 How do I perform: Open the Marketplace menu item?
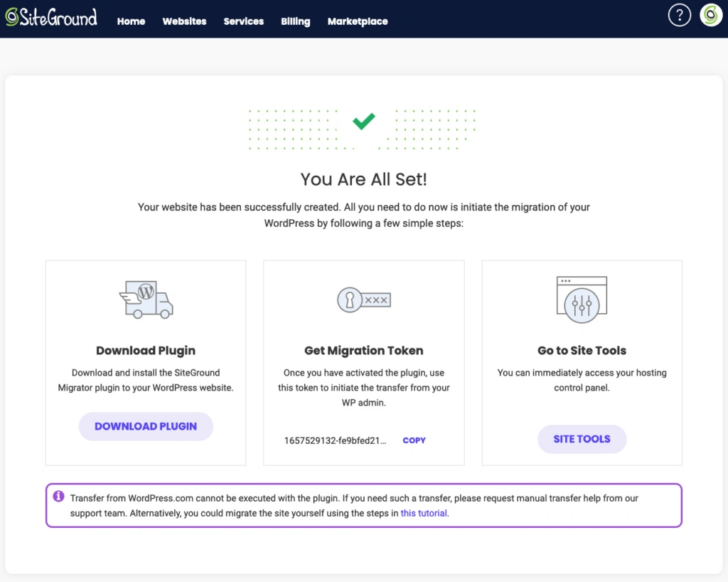(358, 21)
